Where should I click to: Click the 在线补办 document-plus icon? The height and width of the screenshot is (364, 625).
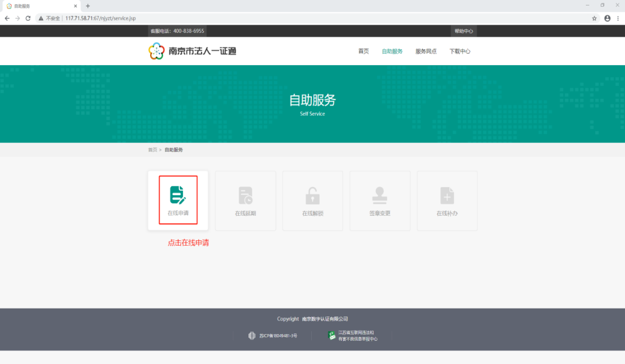tap(447, 195)
